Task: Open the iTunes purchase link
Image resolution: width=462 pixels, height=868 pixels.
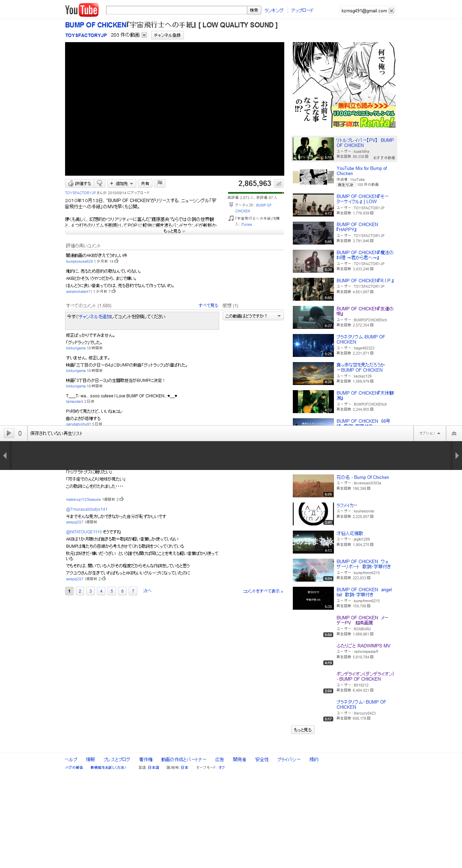Action: 247,224
